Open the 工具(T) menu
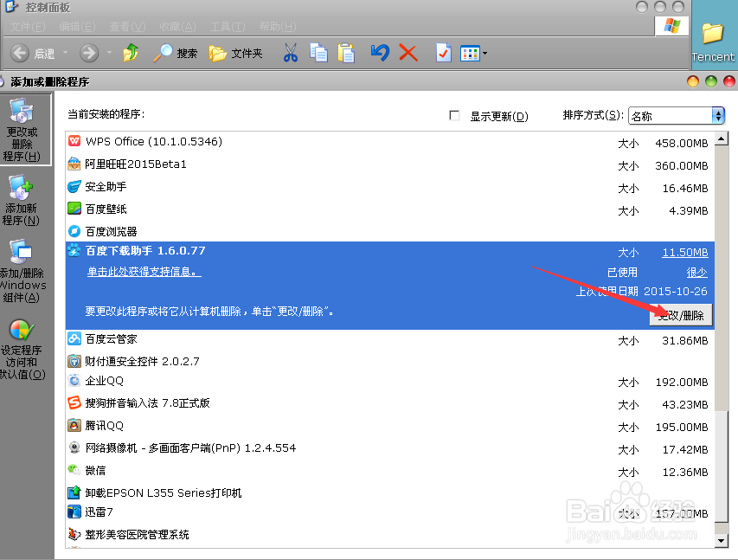 (x=228, y=27)
